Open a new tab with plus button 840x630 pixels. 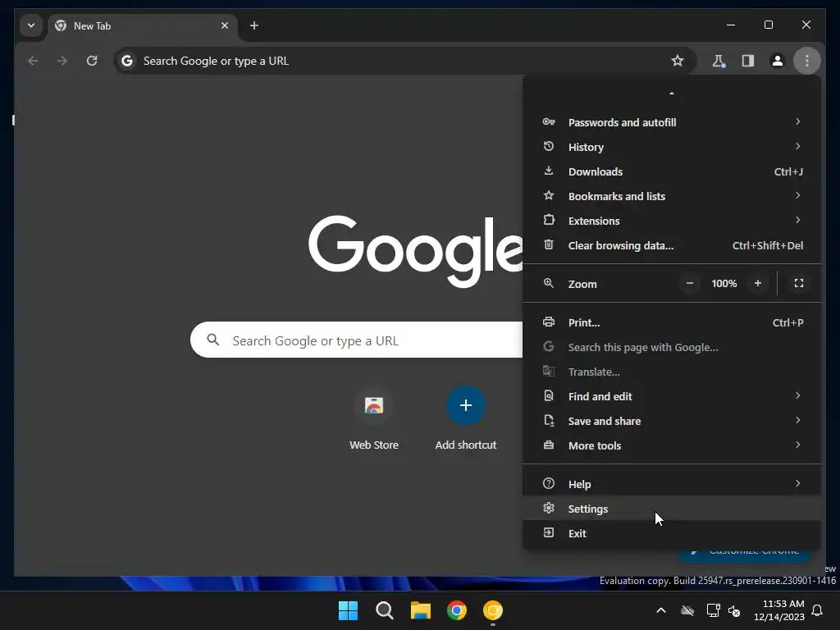pos(254,25)
